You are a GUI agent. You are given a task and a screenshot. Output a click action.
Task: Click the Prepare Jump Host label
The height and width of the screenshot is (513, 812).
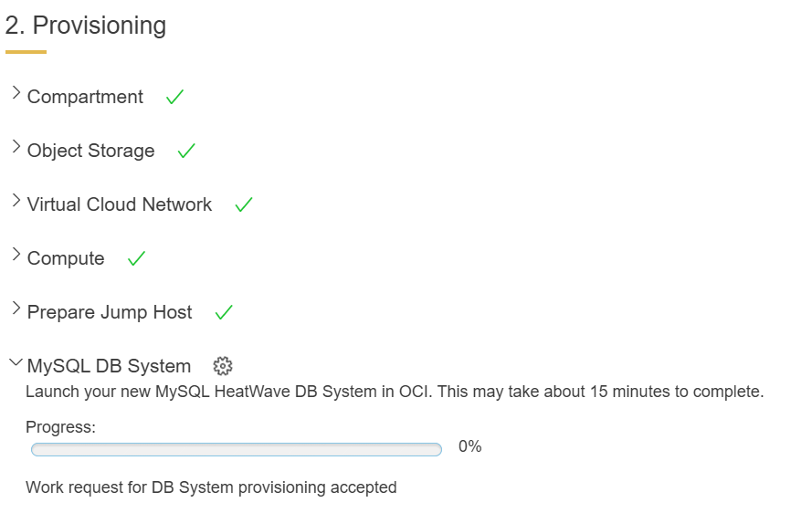[x=110, y=312]
